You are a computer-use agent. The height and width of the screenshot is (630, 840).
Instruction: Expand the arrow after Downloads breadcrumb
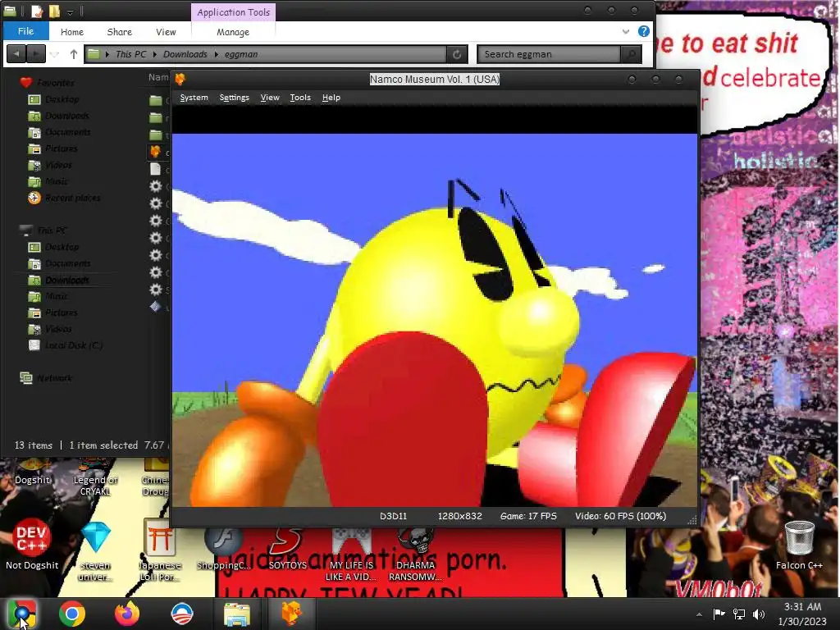click(216, 54)
